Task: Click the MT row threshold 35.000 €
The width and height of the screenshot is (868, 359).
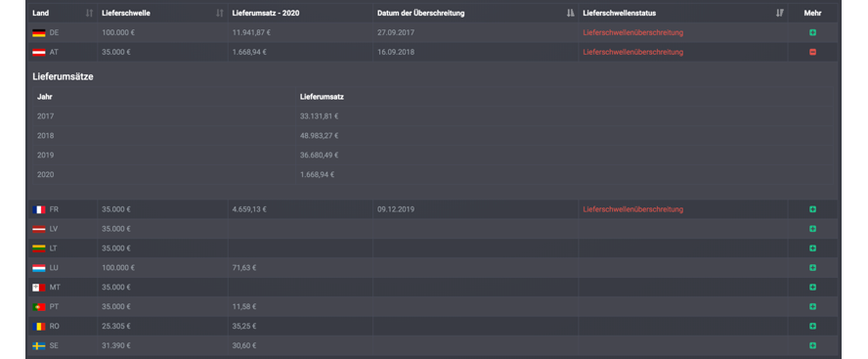Action: pyautogui.click(x=116, y=287)
